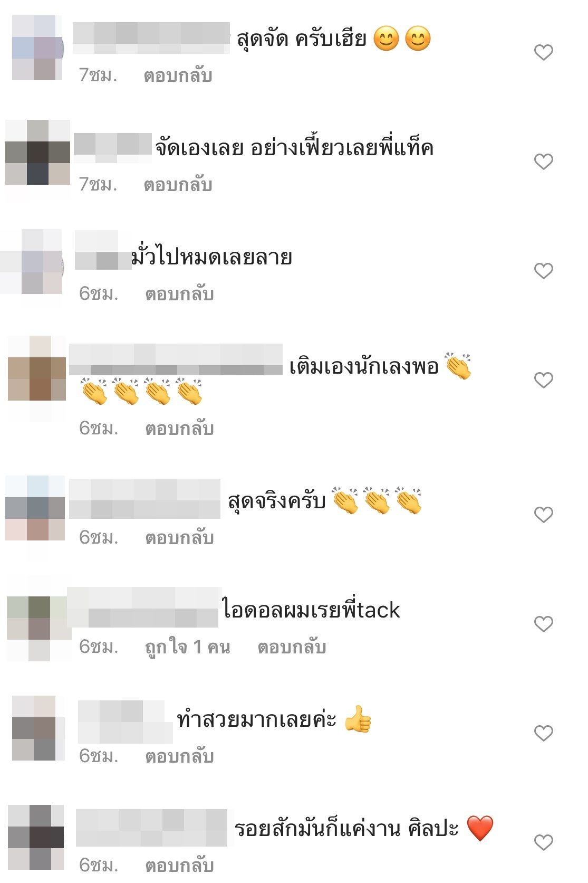This screenshot has height=883, width=588.
Task: Heart the 'รอยสักมันก็แค่งาน ศิลปะ' comment
Action: (x=543, y=842)
